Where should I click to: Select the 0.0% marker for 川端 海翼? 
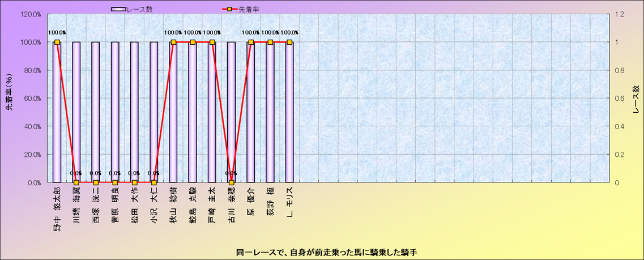(76, 182)
